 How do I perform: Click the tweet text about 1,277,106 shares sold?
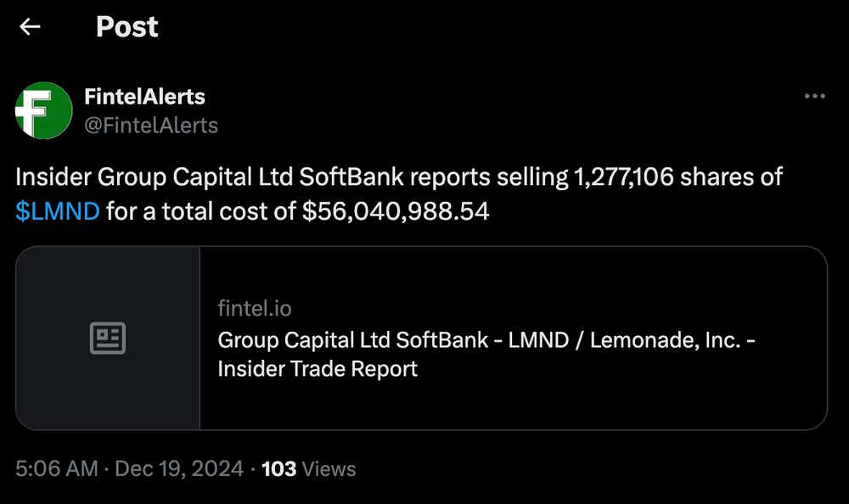[x=399, y=177]
